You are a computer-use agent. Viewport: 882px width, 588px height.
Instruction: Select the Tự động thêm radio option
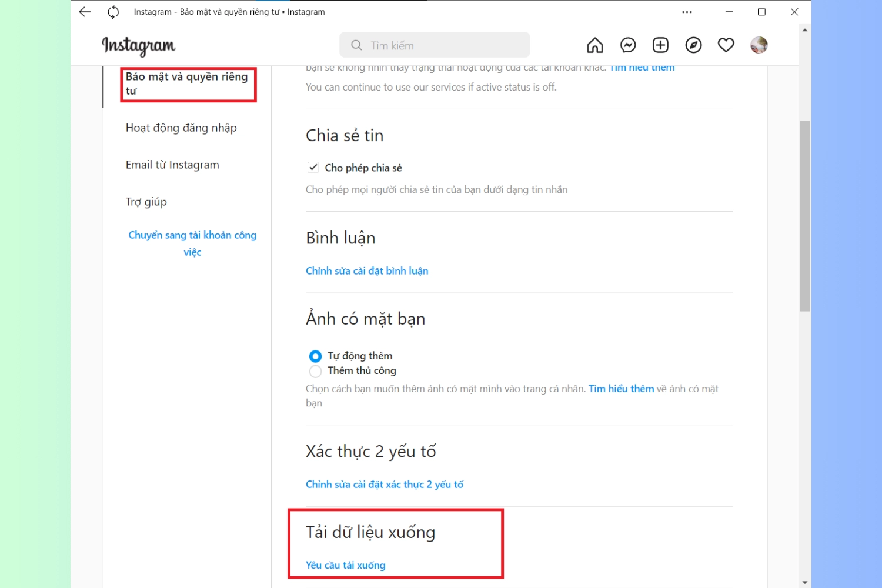315,356
